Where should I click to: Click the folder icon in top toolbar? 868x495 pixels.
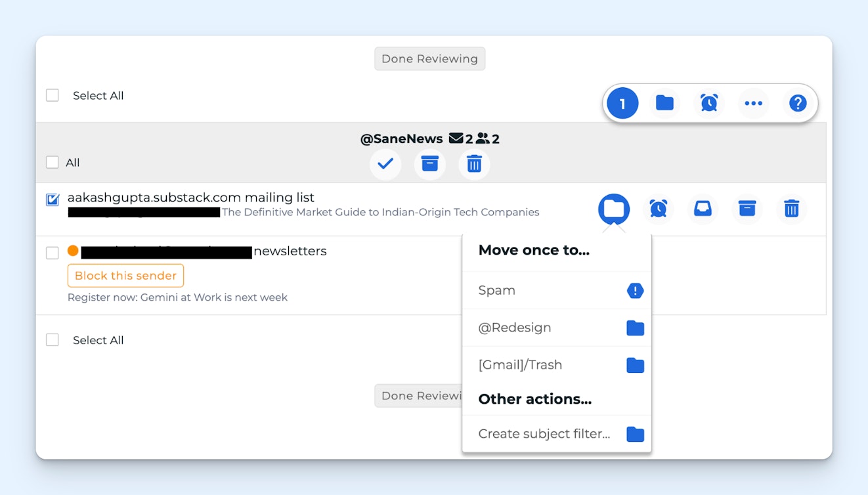click(664, 103)
